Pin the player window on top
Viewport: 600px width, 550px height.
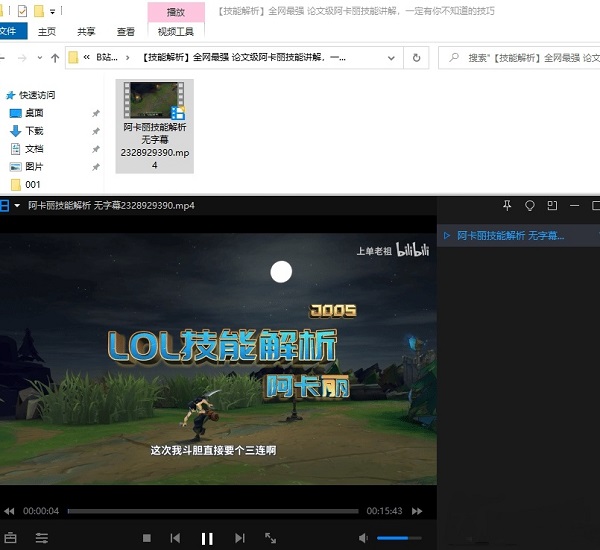[507, 206]
